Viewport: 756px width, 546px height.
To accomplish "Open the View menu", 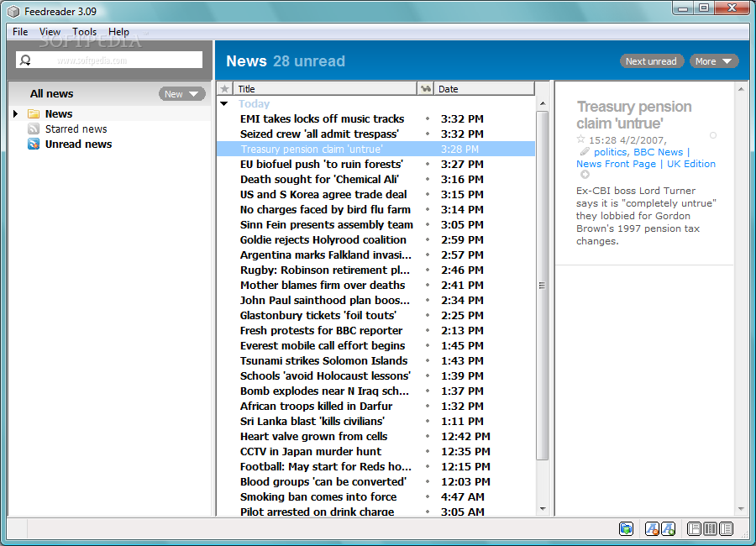I will pyautogui.click(x=50, y=32).
